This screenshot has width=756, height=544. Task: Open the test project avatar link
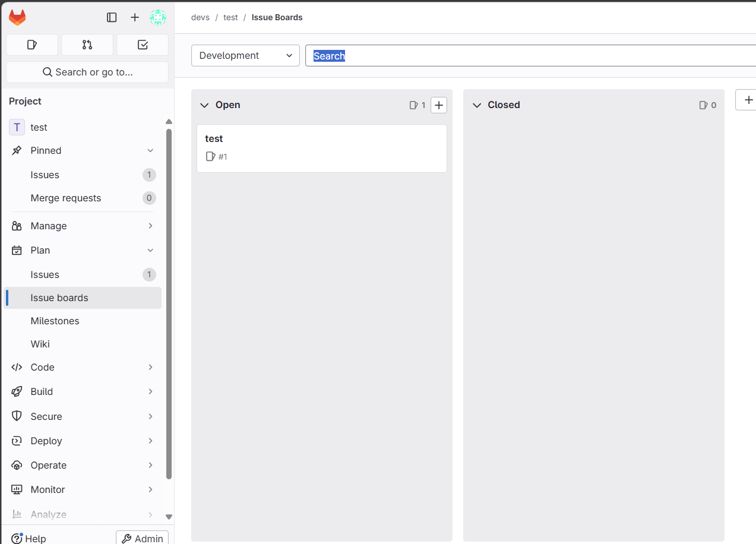pos(17,127)
